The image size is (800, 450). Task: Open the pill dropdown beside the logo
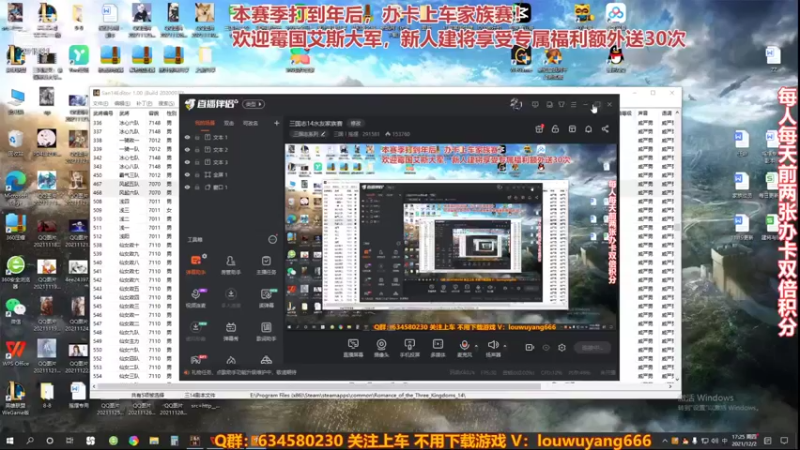[x=253, y=104]
